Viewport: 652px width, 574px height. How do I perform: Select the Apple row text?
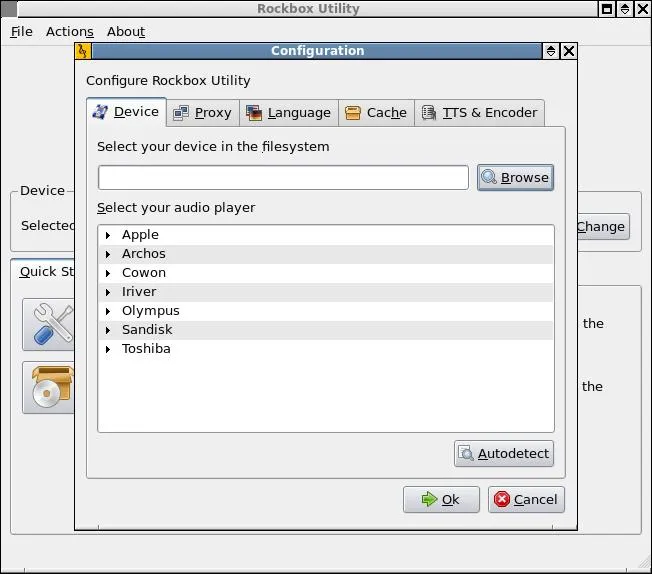tap(140, 235)
